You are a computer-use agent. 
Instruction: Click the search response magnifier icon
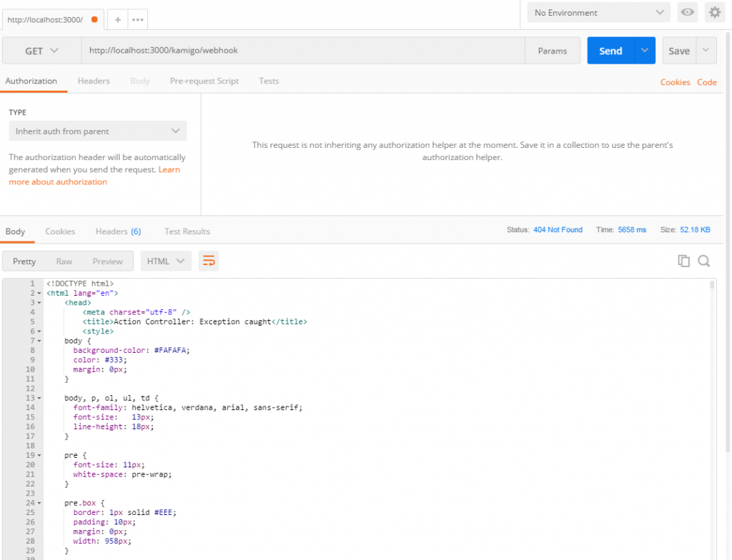[704, 261]
